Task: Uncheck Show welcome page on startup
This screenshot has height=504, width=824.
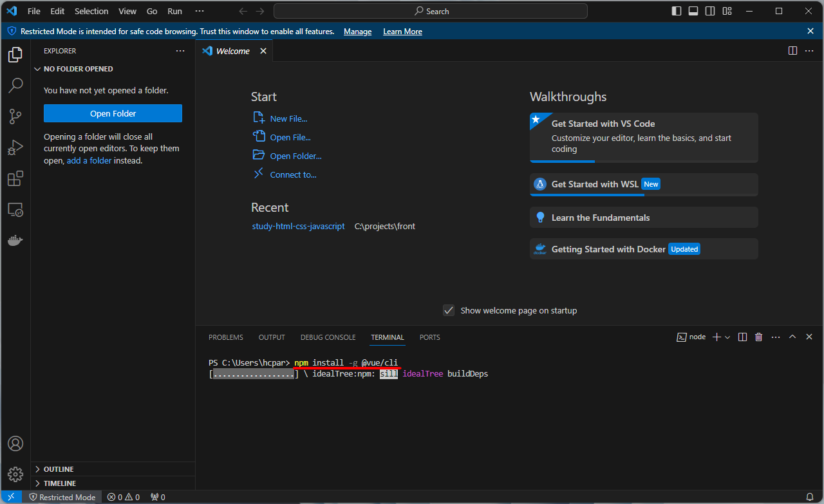Action: coord(449,310)
